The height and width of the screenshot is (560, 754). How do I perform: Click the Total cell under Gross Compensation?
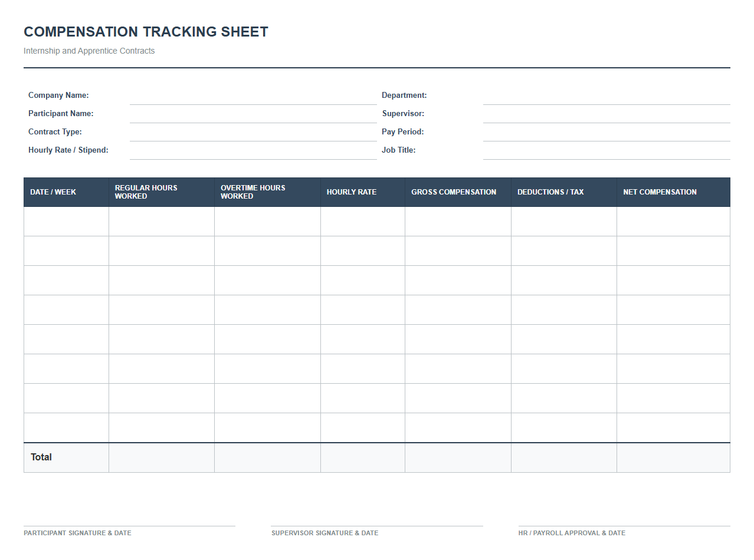point(458,457)
